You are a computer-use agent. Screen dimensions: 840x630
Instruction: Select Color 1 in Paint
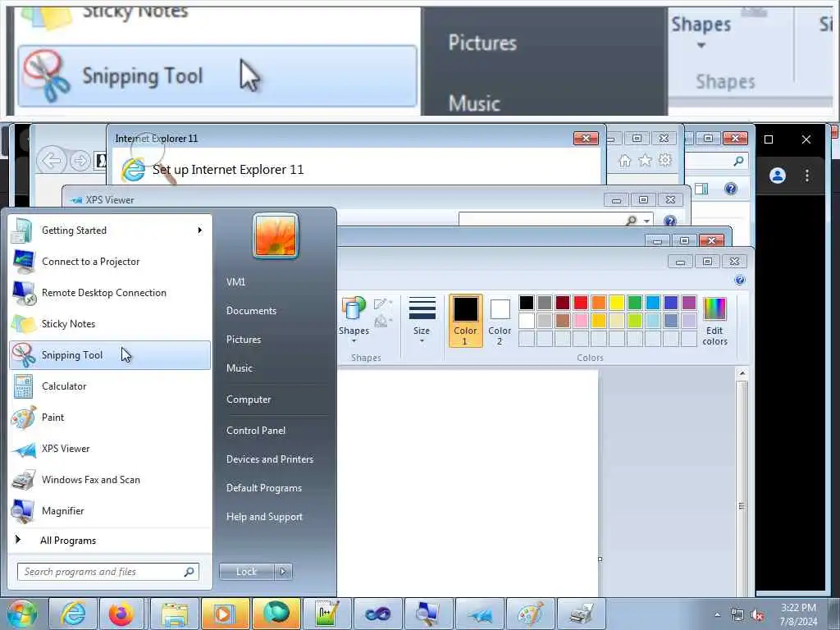coord(466,321)
